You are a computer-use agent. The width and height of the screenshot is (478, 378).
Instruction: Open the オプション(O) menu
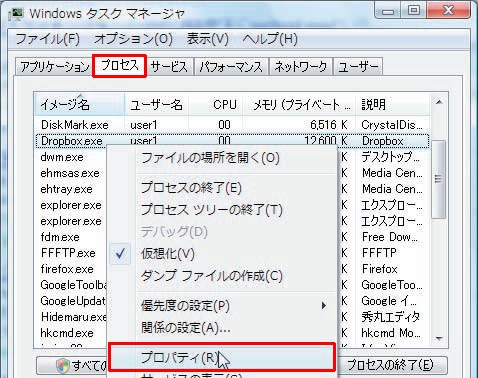[133, 39]
